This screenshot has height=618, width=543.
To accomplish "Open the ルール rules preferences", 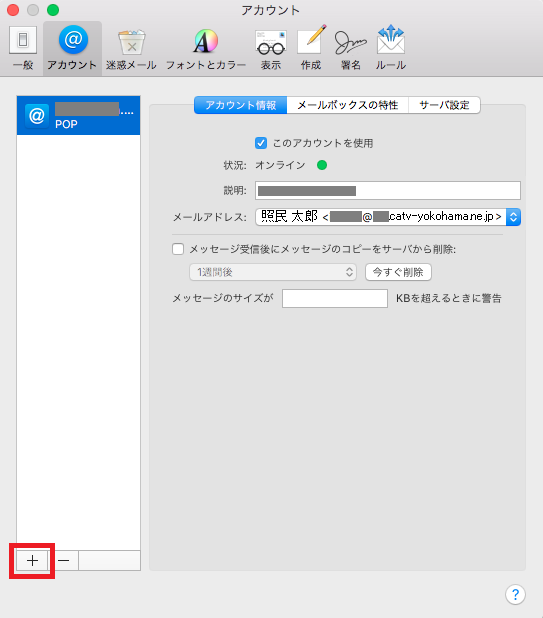I will (x=391, y=48).
